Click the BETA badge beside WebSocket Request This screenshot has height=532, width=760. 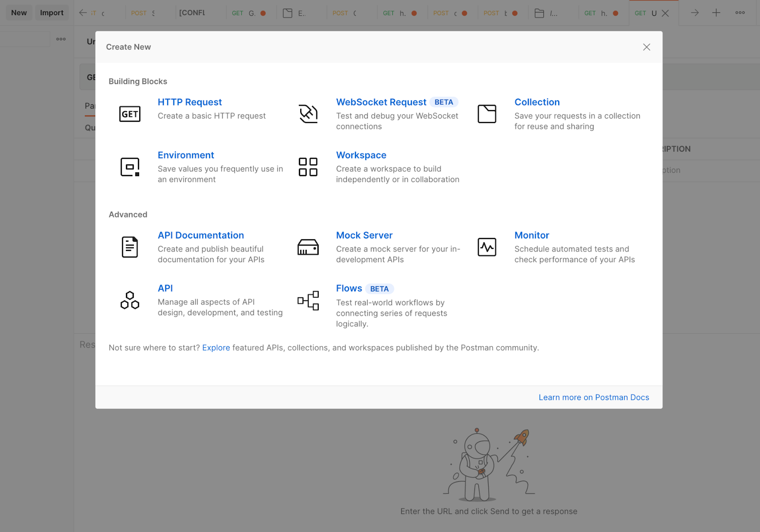coord(444,102)
